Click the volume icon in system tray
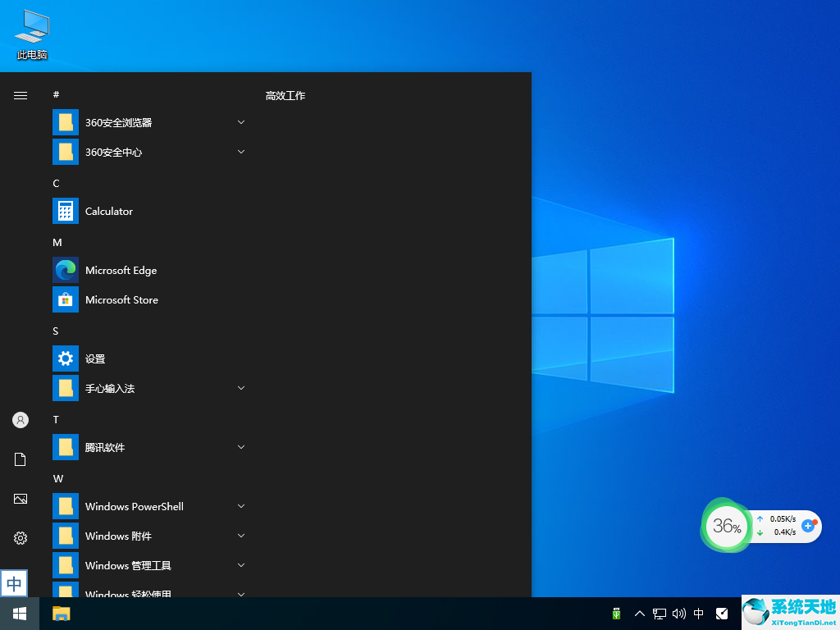Screen dimensions: 840x630 pos(678,614)
